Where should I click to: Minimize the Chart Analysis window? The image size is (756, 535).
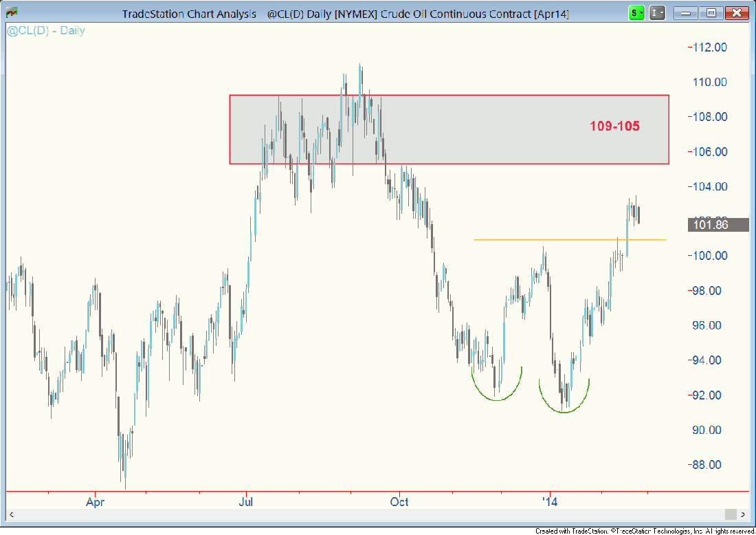[687, 12]
